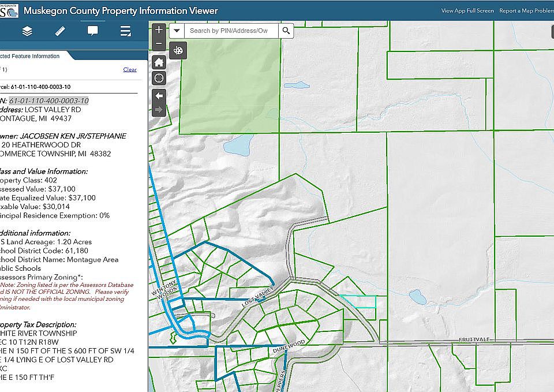Focus the Search by PIN/Address field
The width and height of the screenshot is (554, 392).
tap(231, 31)
